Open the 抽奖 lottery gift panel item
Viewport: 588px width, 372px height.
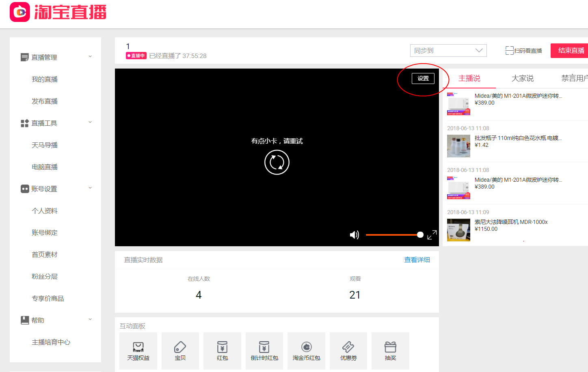[390, 351]
